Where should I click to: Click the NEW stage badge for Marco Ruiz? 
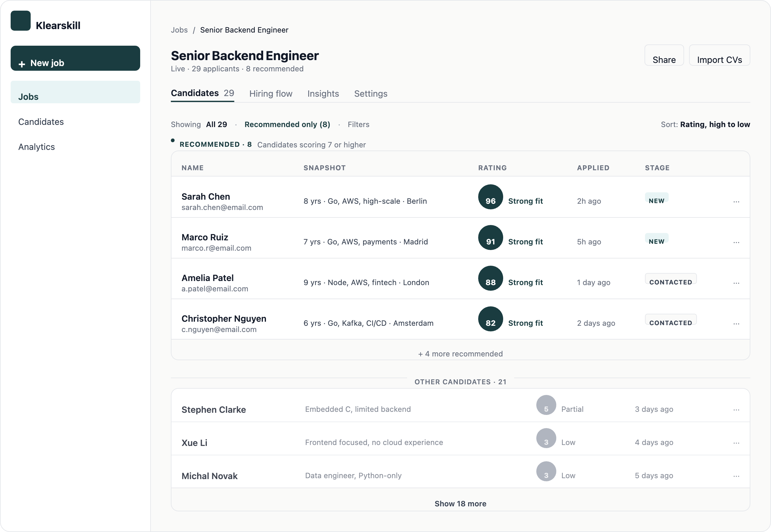coord(656,238)
